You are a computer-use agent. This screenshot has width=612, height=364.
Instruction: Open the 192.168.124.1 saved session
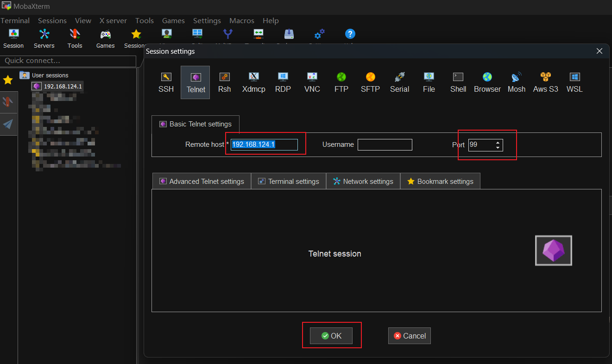tap(63, 86)
